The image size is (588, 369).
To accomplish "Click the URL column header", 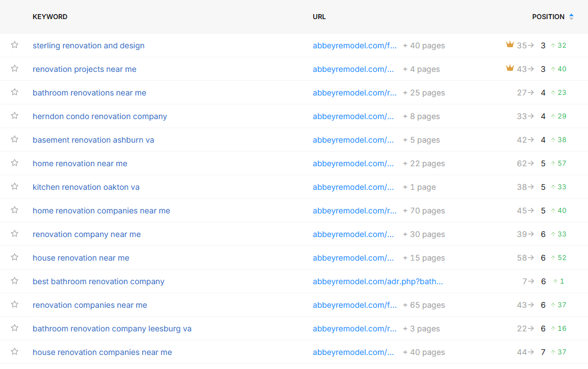I will click(319, 17).
